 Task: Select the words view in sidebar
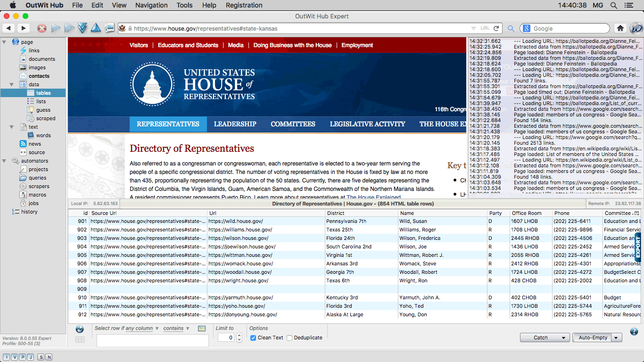click(43, 135)
